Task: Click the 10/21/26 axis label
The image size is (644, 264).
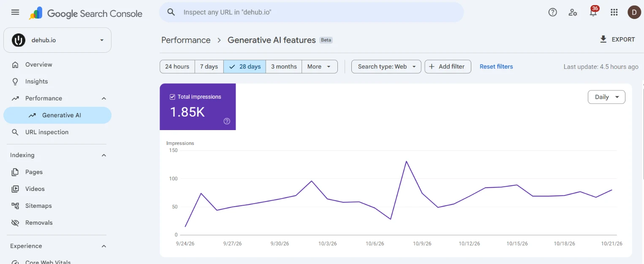Action: coord(612,244)
